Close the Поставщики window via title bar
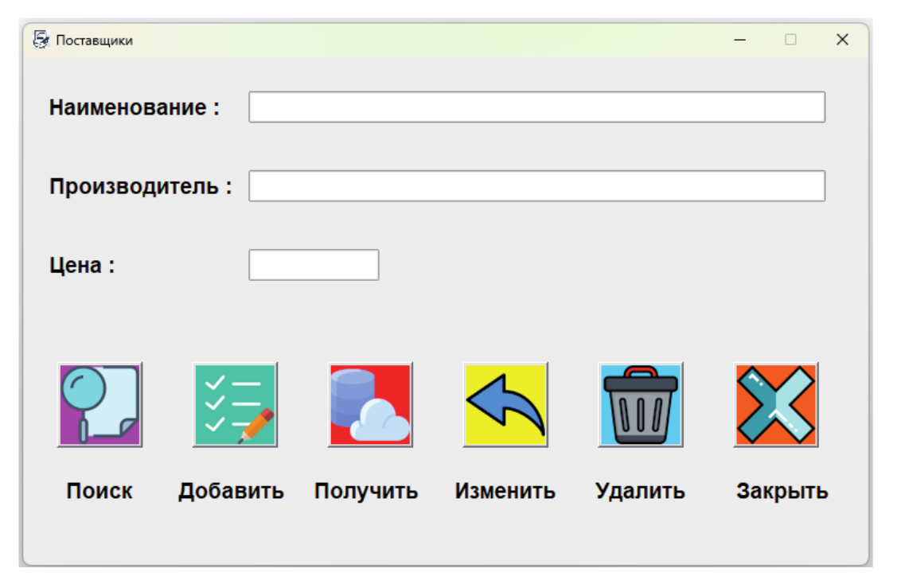This screenshot has width=897, height=588. (842, 40)
